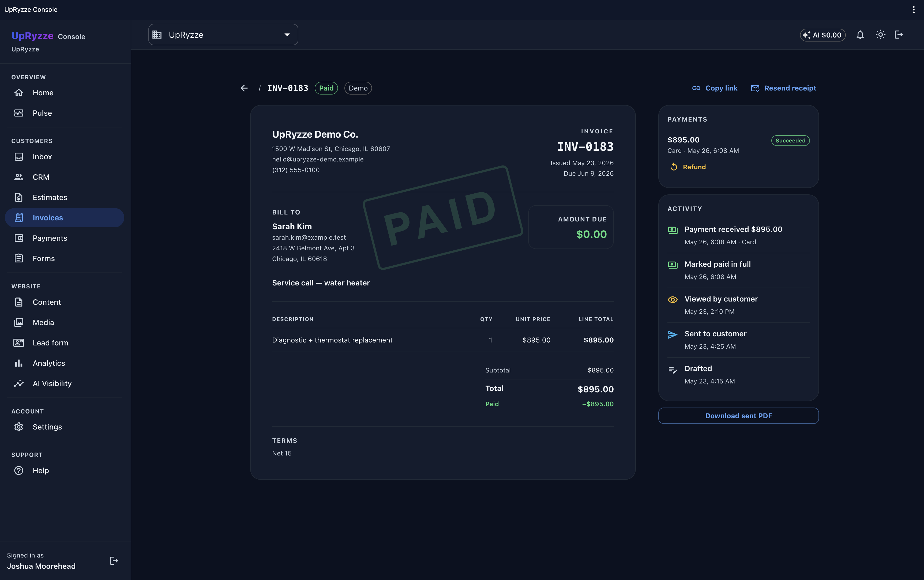This screenshot has height=580, width=924.
Task: Click the notifications bell icon
Action: click(x=860, y=35)
